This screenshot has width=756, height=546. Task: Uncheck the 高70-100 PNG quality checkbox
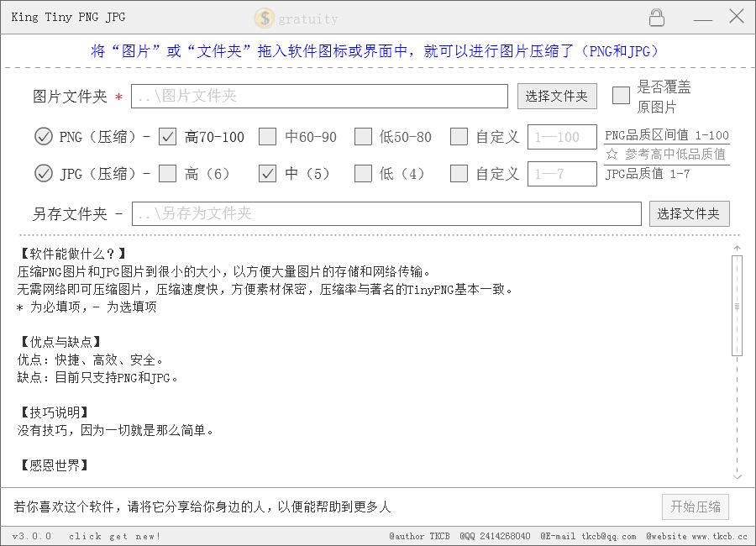168,136
